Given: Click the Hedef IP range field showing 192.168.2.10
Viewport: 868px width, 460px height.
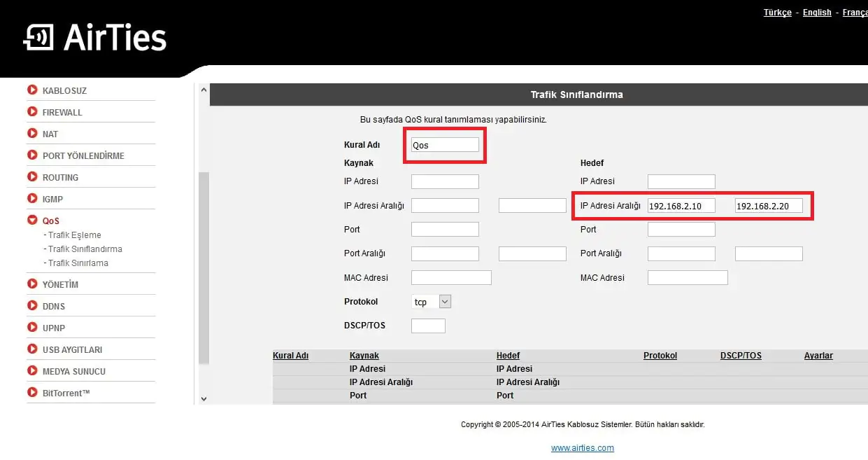Looking at the screenshot, I should click(x=681, y=205).
